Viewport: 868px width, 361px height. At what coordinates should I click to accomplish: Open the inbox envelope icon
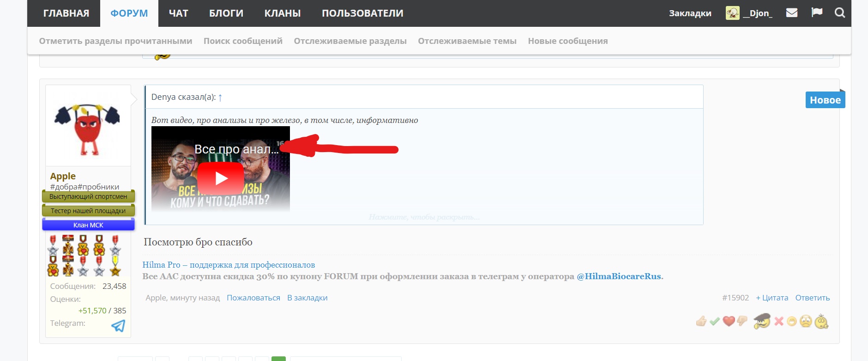click(x=792, y=13)
